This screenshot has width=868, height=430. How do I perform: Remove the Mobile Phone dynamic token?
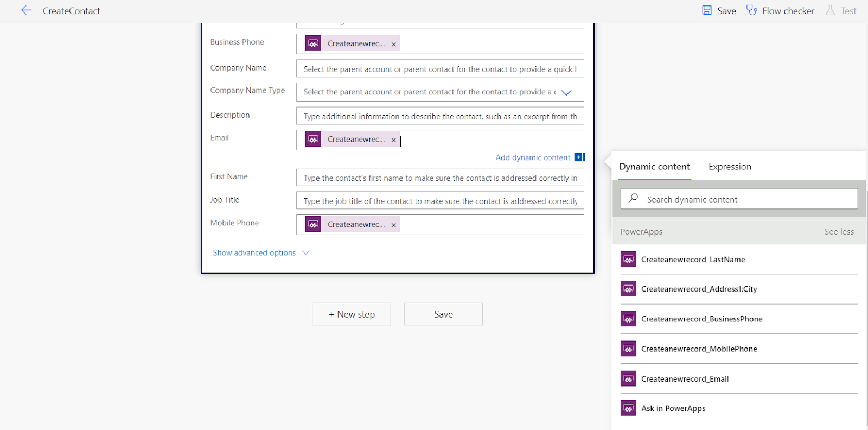pyautogui.click(x=394, y=225)
